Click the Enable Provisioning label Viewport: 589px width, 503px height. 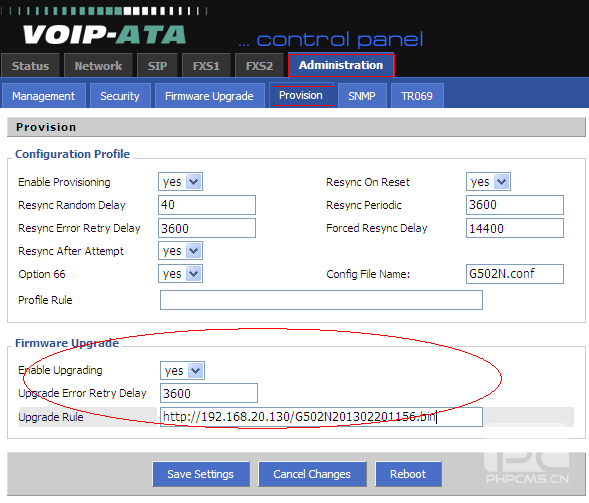click(x=64, y=182)
